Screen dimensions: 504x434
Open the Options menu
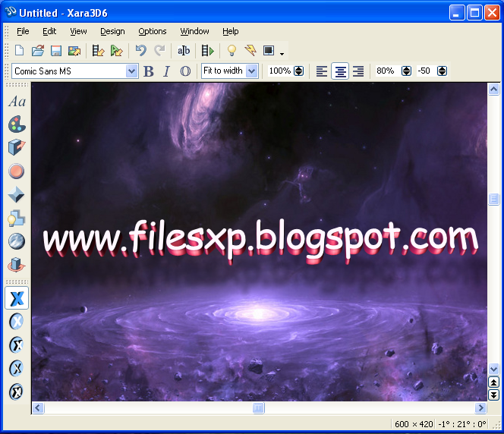(x=153, y=31)
